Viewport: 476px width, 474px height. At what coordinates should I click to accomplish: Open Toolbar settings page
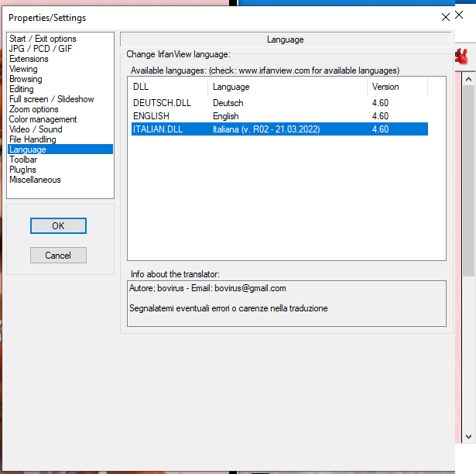23,160
